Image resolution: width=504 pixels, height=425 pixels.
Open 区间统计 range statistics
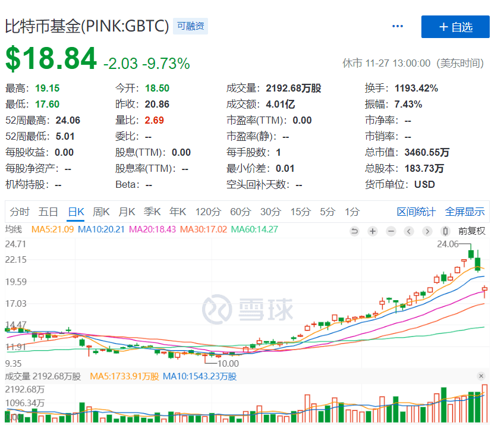click(416, 212)
